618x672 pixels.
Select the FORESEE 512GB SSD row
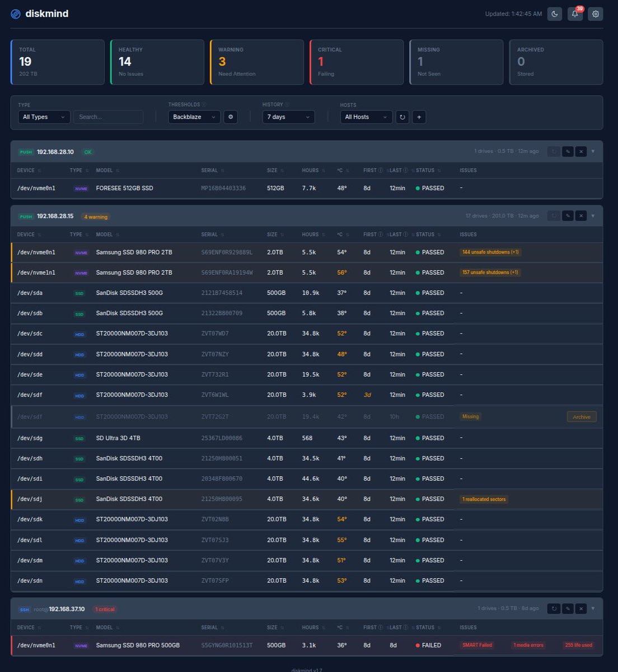click(307, 188)
